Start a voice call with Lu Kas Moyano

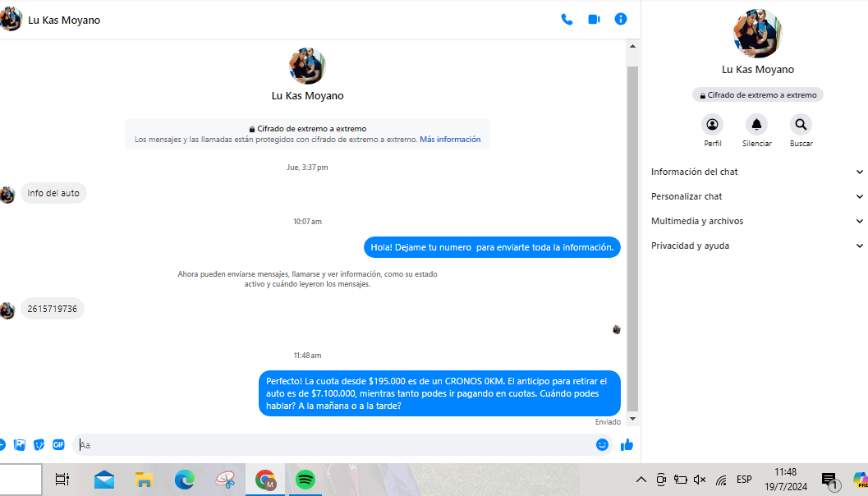pos(567,20)
